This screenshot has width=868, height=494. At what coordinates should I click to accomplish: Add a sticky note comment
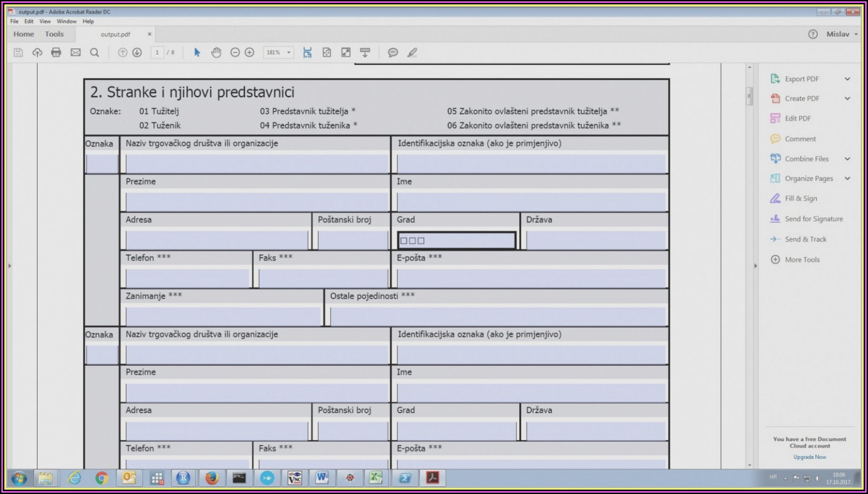[393, 53]
